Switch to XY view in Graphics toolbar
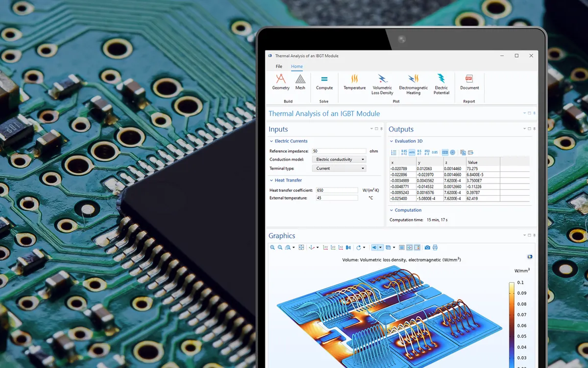The image size is (588, 368). click(325, 248)
